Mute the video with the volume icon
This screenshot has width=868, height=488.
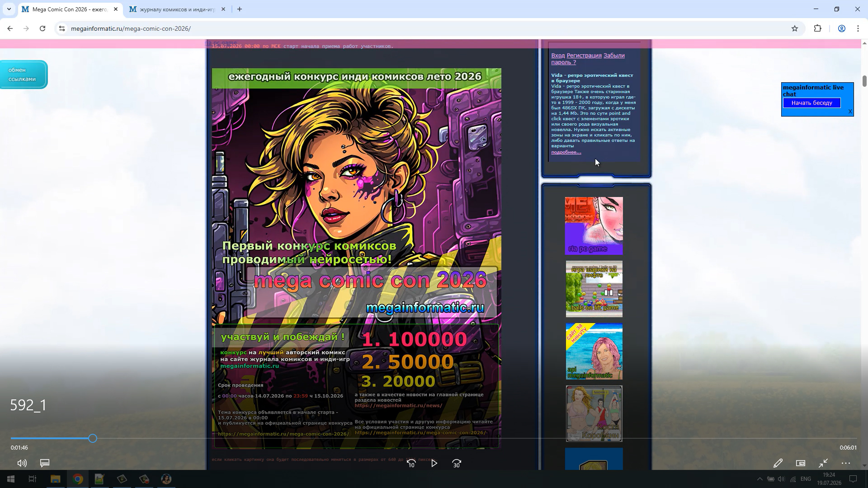[22, 463]
